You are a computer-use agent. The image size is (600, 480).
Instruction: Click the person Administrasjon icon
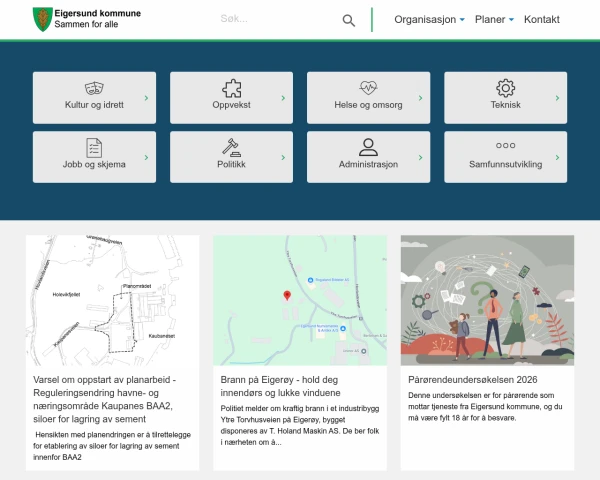[368, 147]
